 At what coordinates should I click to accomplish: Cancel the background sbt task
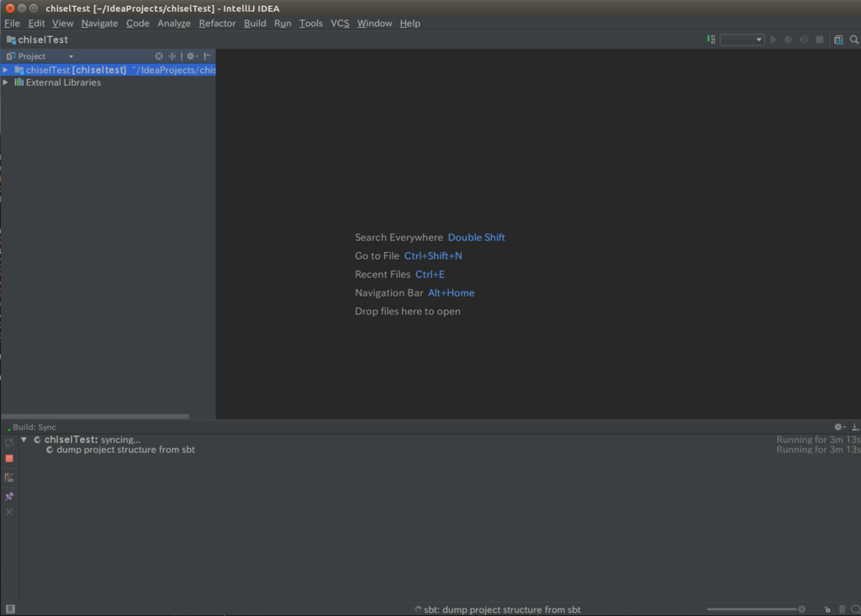point(801,609)
